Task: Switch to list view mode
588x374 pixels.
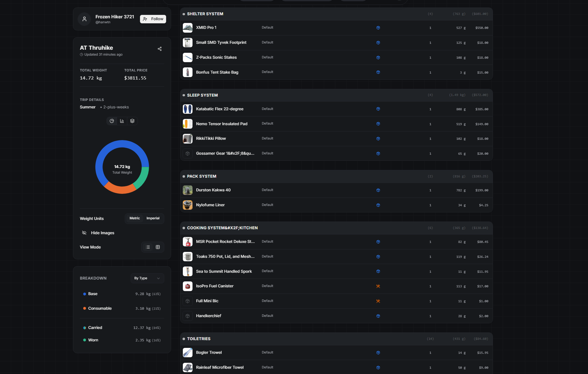Action: 148,247
